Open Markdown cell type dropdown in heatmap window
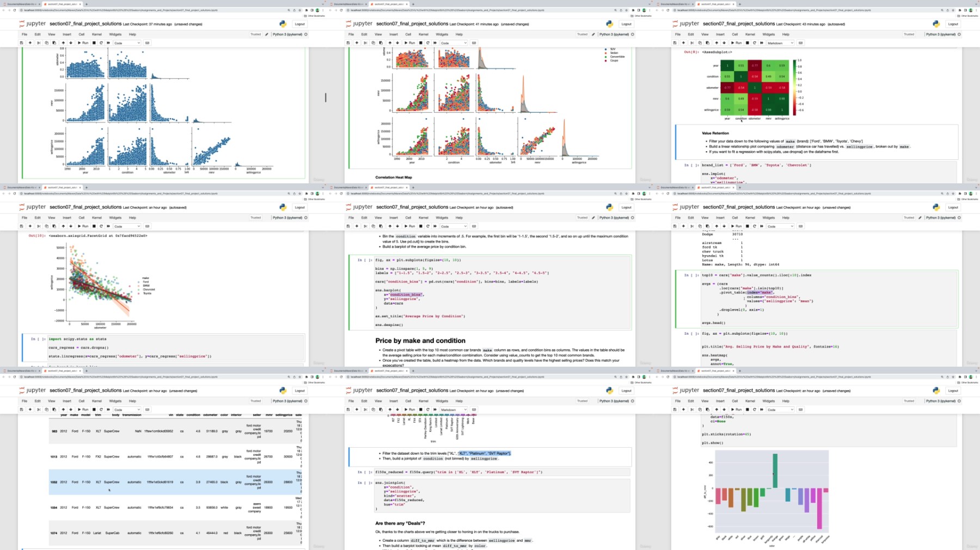Screen dimensions: 980x550 [x=780, y=43]
